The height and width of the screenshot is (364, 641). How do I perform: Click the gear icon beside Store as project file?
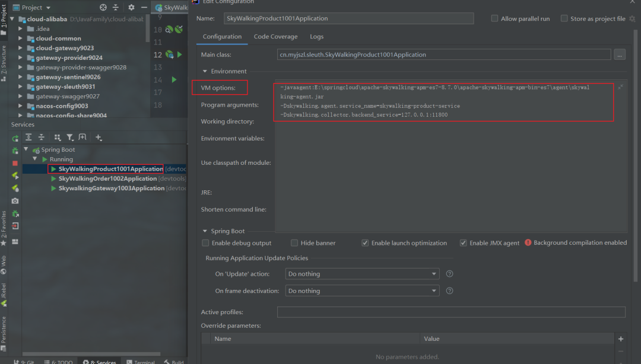pos(633,19)
